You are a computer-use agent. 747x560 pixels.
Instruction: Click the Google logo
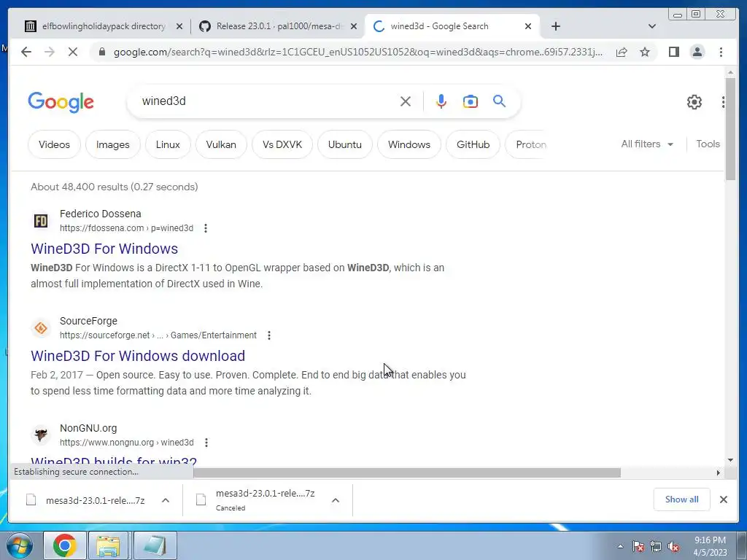point(61,102)
